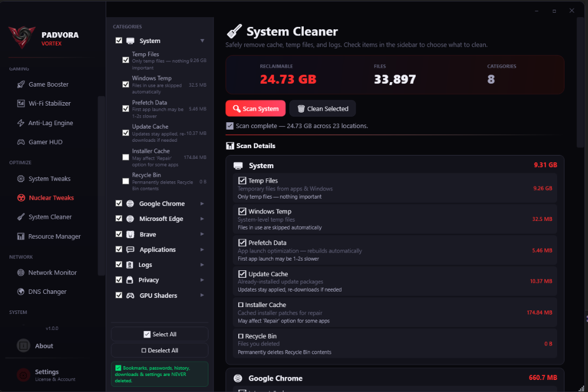
Task: Click the Wi-Fi Stabilizer icon
Action: click(21, 103)
